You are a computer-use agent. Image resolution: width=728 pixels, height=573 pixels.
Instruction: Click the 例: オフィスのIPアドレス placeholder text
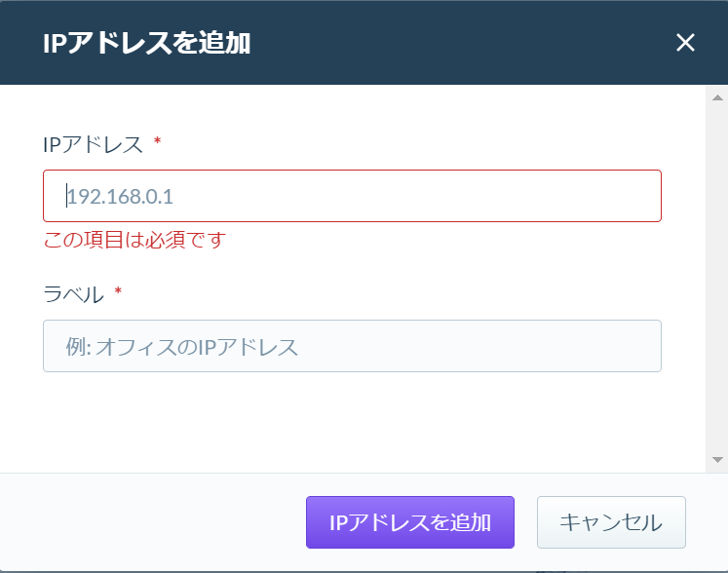(x=181, y=347)
